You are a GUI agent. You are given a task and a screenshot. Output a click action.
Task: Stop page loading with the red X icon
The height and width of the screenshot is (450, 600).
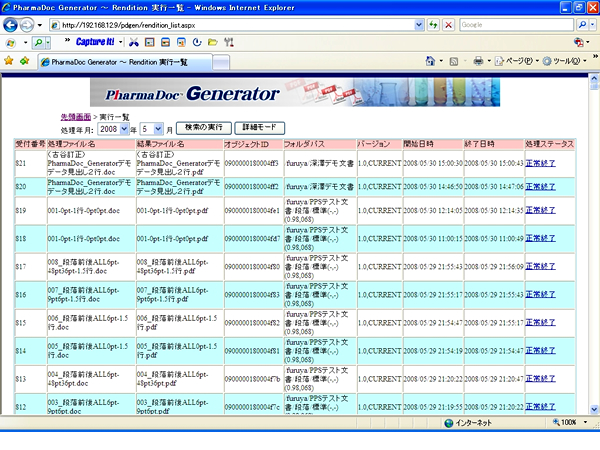(448, 25)
